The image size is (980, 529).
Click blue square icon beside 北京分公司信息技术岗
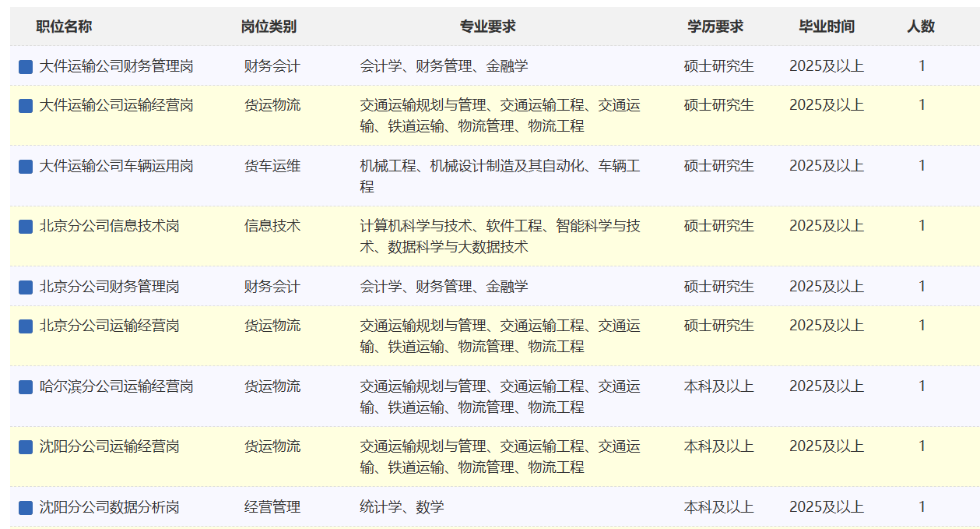pyautogui.click(x=26, y=227)
